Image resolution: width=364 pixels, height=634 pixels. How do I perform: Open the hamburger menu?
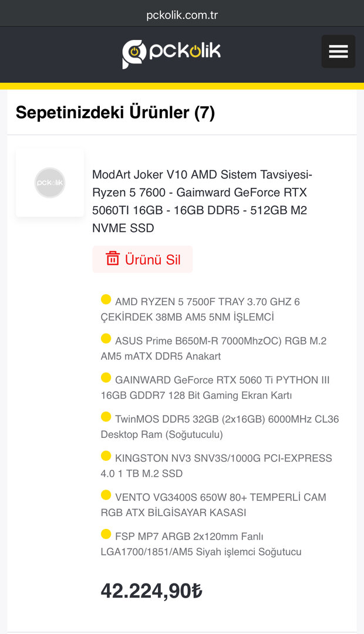pyautogui.click(x=338, y=52)
